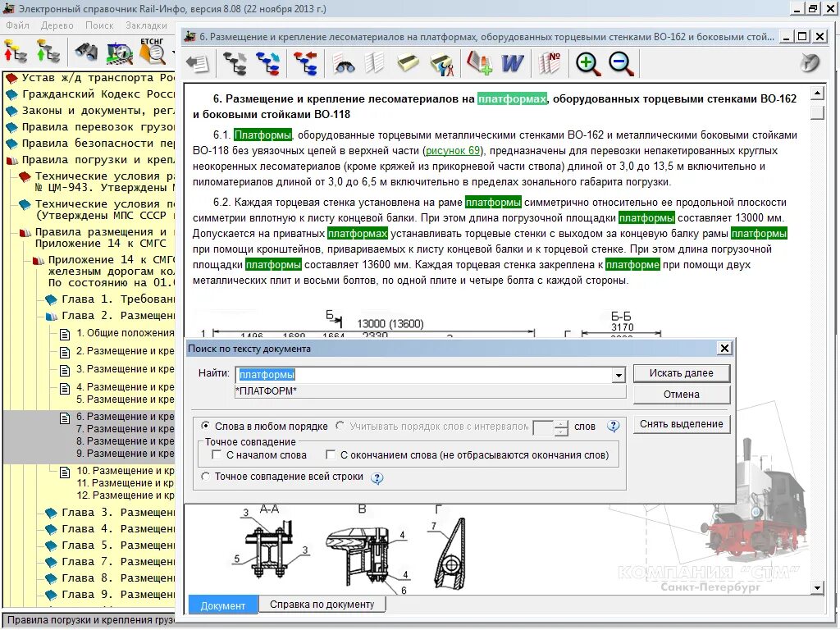Click the up arrow of word interval spinner
Viewport: 840px width, 630px height.
560,424
